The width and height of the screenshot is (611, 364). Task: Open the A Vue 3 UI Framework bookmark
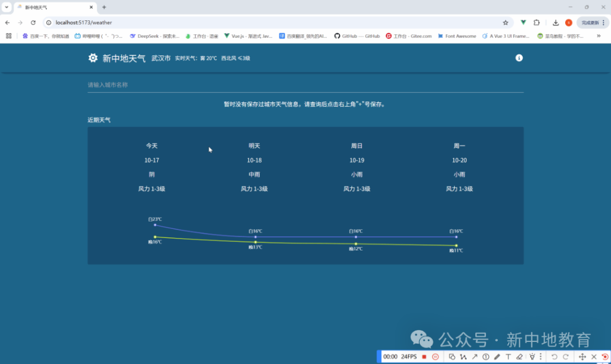(x=505, y=36)
